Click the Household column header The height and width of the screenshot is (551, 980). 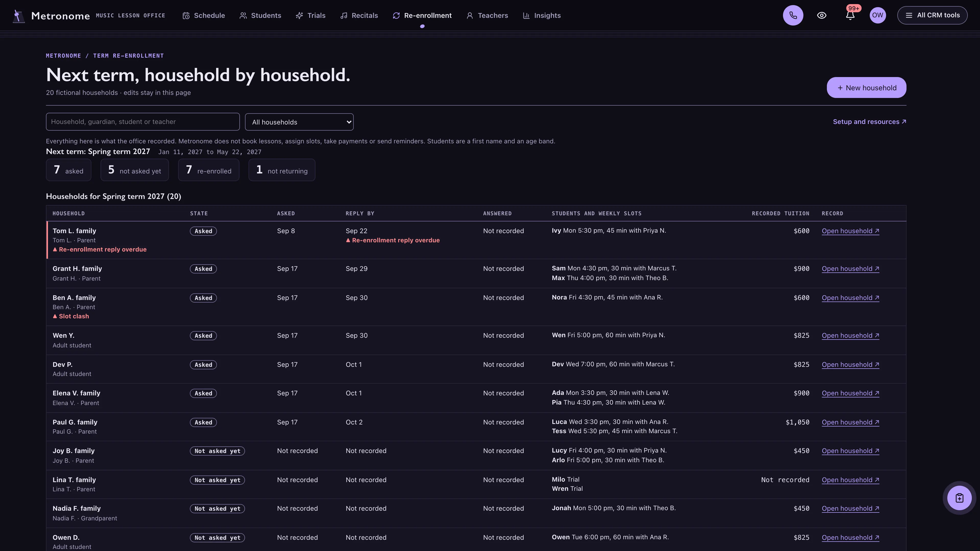tap(68, 213)
